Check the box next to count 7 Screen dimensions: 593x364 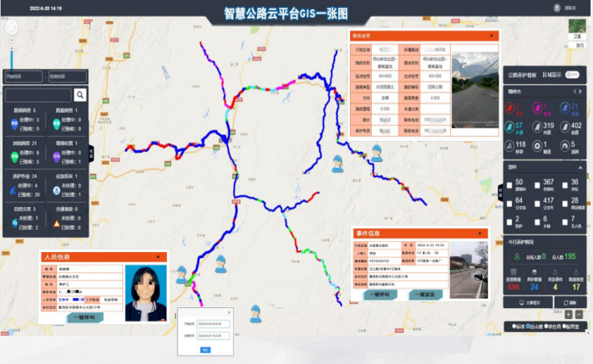tap(565, 222)
